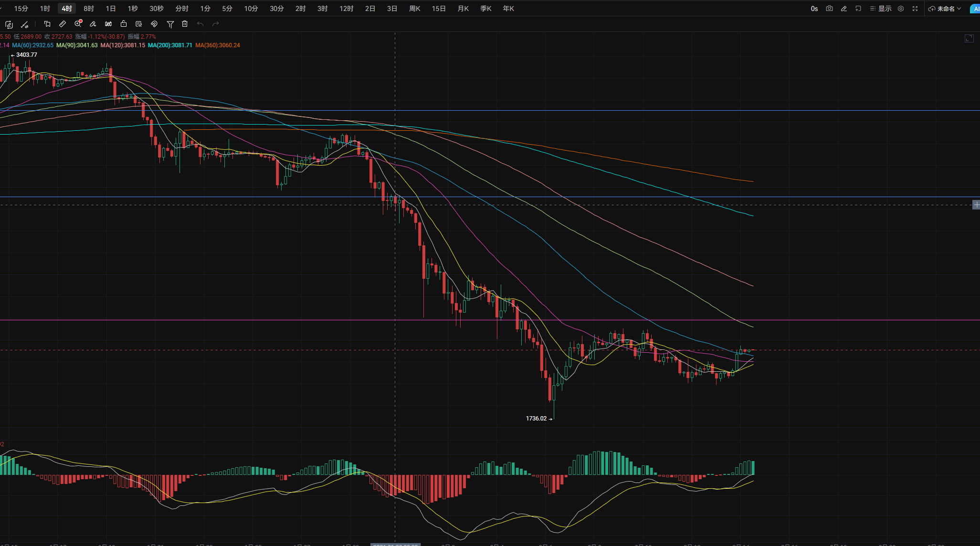Toggle chart pane maximize square icon
980x546 pixels.
969,39
